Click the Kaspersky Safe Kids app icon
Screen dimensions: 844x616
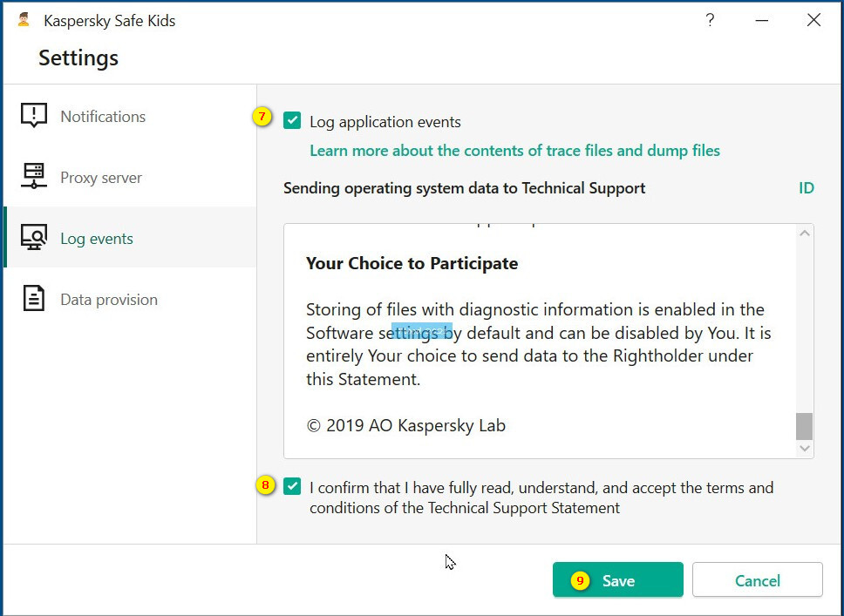coord(24,20)
